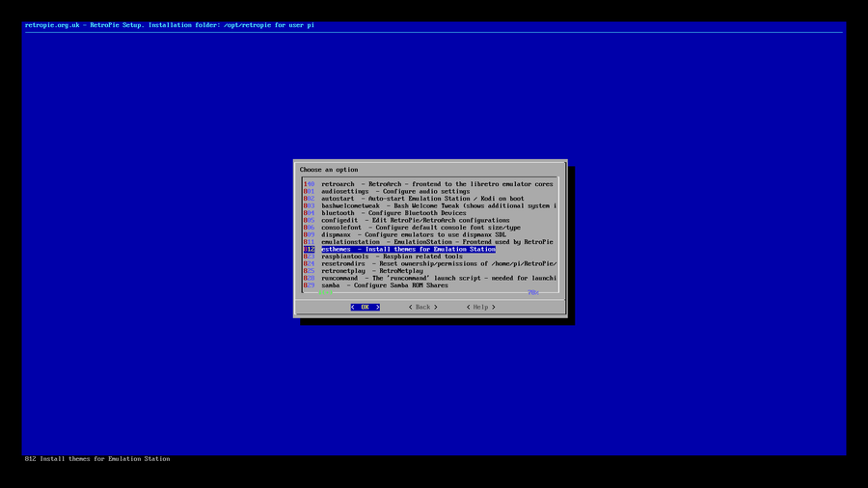Go back with the Back button
868x488 pixels.
(x=423, y=307)
